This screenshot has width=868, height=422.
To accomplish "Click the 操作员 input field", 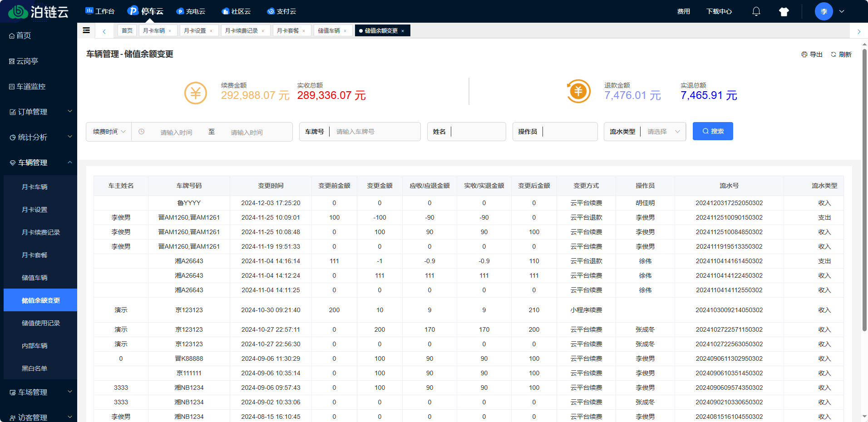I will tap(570, 132).
